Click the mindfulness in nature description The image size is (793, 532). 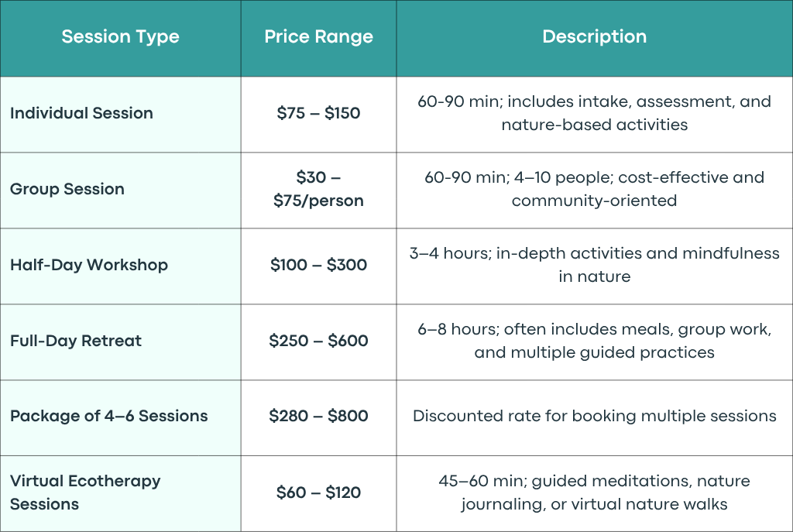594,265
